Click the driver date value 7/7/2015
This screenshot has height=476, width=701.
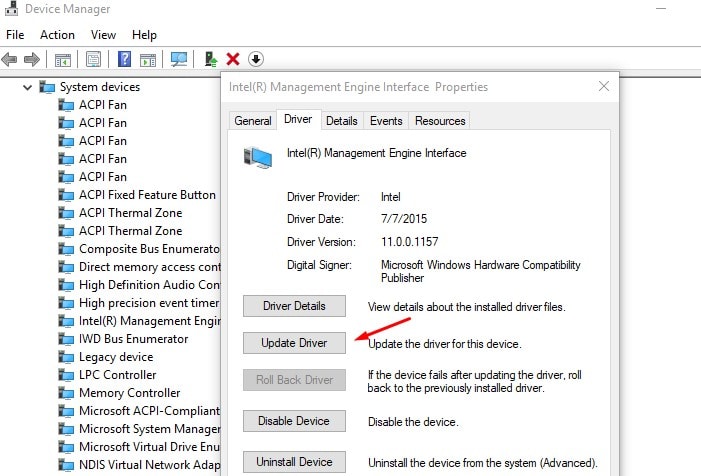tap(404, 219)
